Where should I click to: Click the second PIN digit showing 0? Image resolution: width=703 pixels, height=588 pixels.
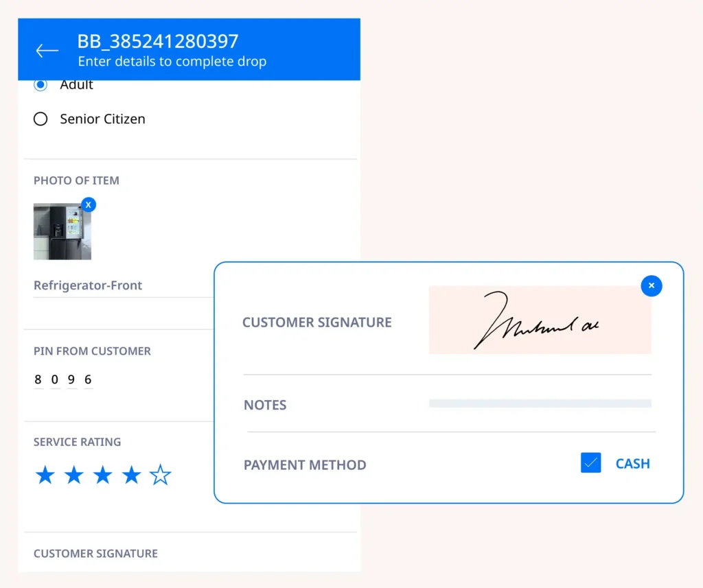click(x=55, y=380)
